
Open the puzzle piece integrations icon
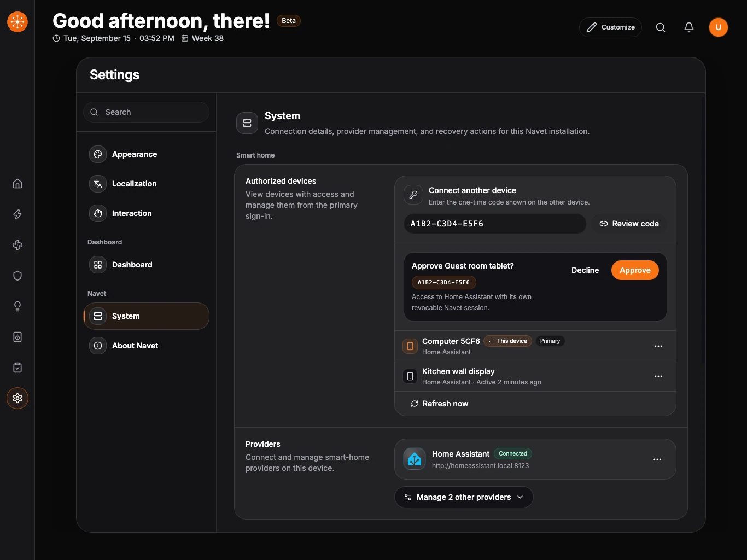click(x=17, y=245)
